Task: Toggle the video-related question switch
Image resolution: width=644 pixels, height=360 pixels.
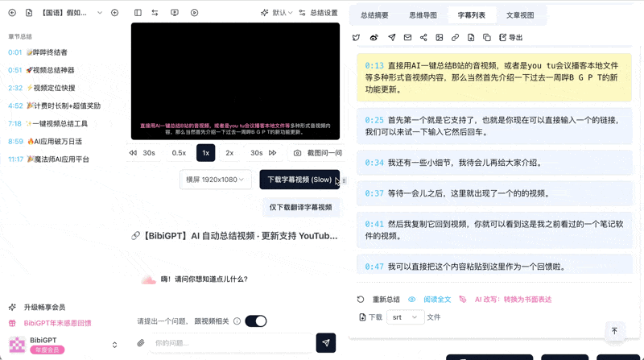Action: (x=255, y=321)
